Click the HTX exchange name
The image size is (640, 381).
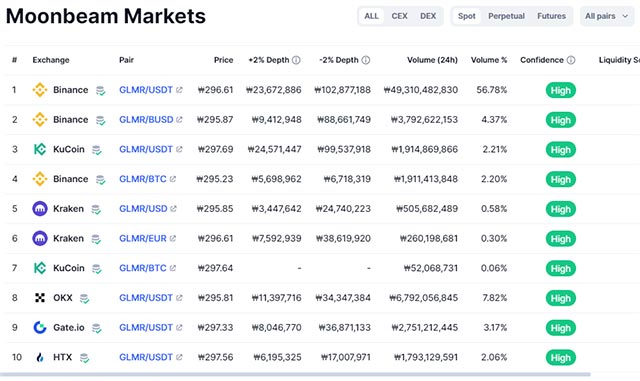[x=62, y=357]
